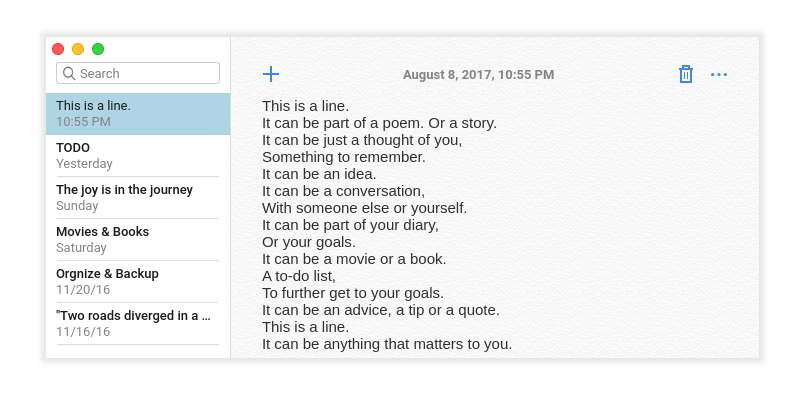Place cursor in "Something to remember." line
Image resolution: width=807 pixels, height=394 pixels.
[x=344, y=157]
